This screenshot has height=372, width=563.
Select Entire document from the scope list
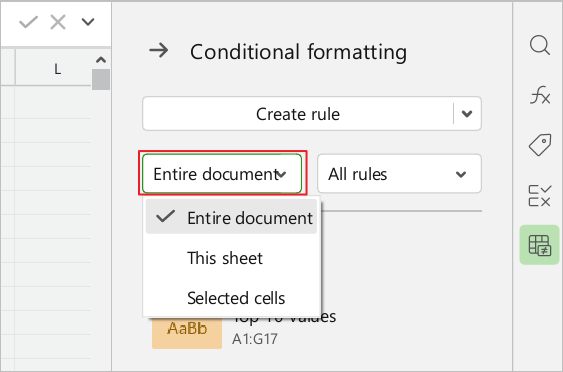(231, 218)
